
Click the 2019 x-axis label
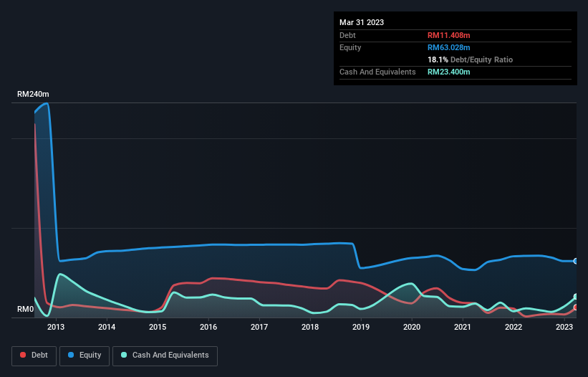(361, 327)
